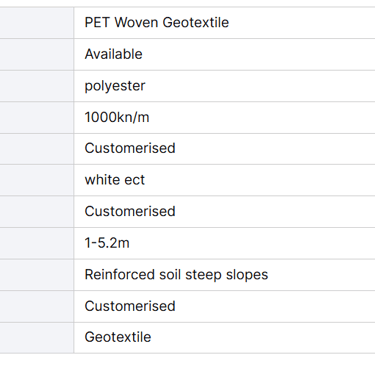The width and height of the screenshot is (375, 366).
Task: Click gray label cell beside polyester
Action: [37, 86]
